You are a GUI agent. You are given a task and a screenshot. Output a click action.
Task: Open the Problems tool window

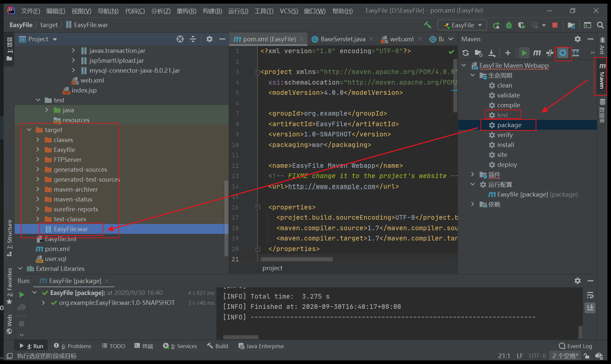72,346
